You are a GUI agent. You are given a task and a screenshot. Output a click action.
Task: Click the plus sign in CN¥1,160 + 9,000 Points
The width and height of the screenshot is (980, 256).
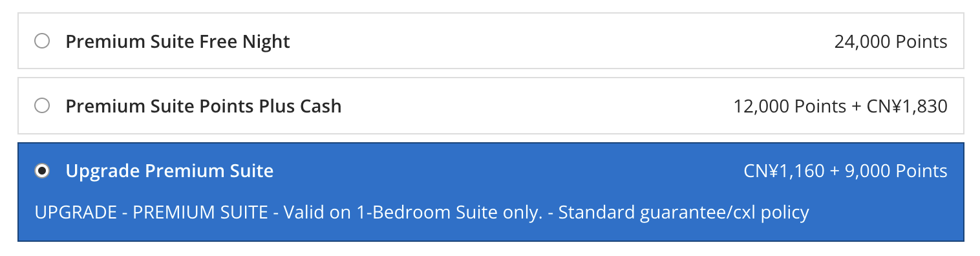click(835, 172)
